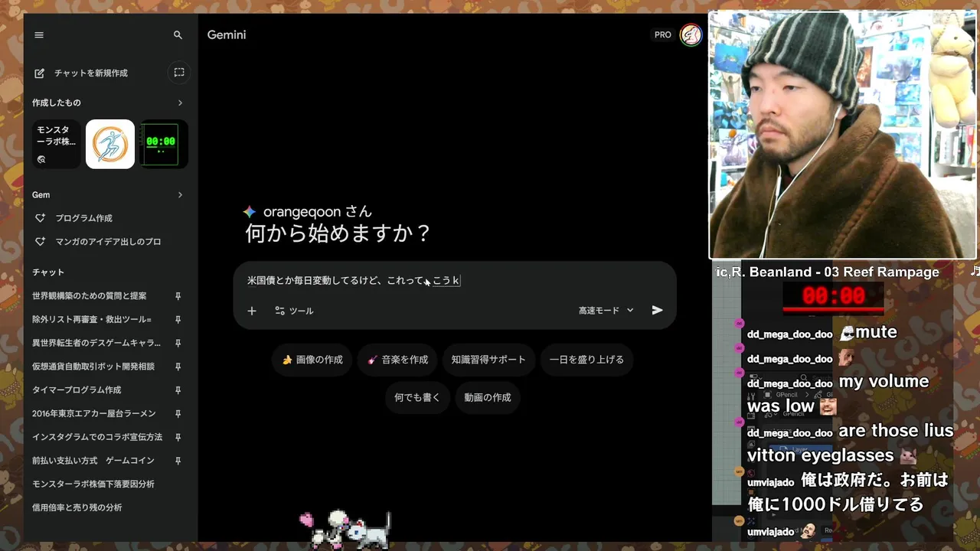Viewport: 980px width, 551px height.
Task: Expand the Gem section chevron
Action: (180, 195)
